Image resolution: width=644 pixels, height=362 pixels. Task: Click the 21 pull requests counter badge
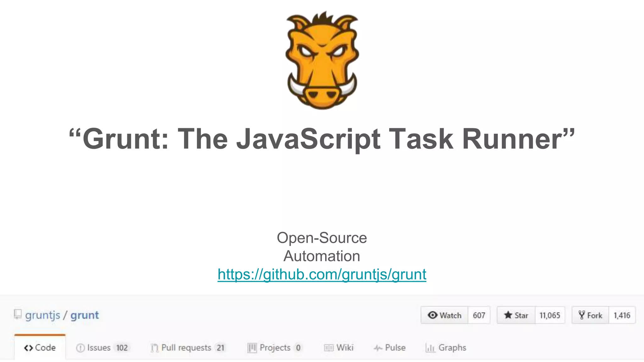tap(220, 348)
